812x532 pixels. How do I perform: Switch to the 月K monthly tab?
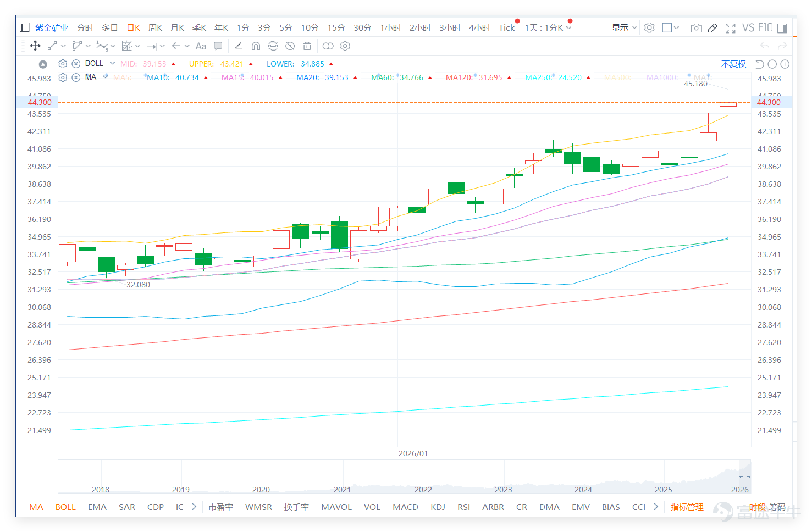(x=178, y=27)
